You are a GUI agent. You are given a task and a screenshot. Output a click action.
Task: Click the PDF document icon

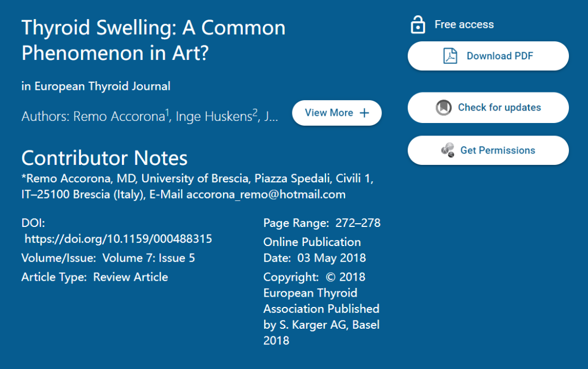coord(450,56)
